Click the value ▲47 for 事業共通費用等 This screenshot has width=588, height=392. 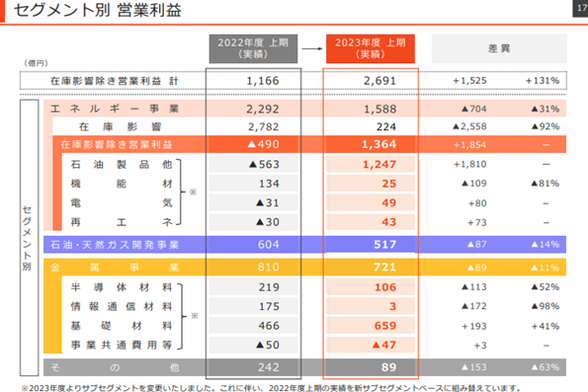point(384,346)
